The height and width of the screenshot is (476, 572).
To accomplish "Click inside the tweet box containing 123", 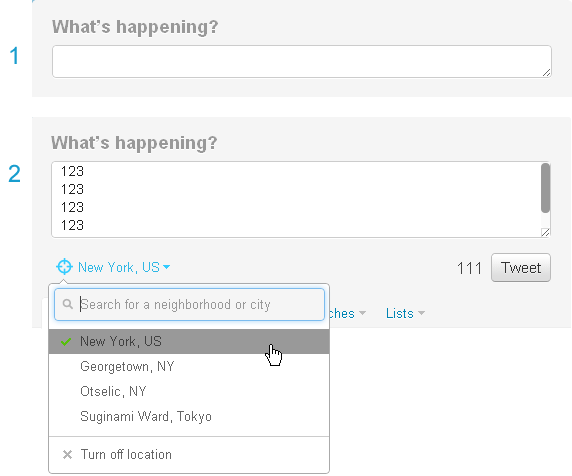I will click(296, 200).
